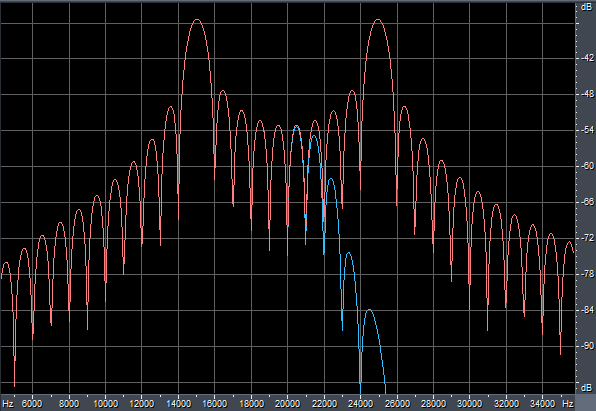Click the blue lobe peak near 24500 Hz
596x411 pixels.
(x=369, y=310)
